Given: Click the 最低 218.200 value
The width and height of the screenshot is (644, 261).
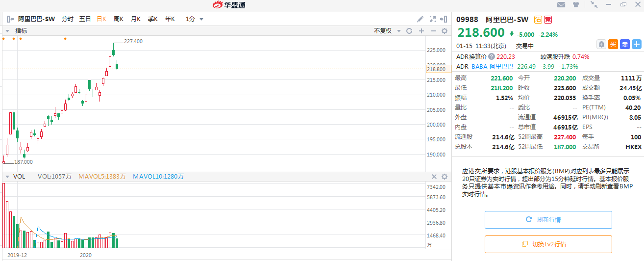Looking at the screenshot, I should click(x=501, y=88).
